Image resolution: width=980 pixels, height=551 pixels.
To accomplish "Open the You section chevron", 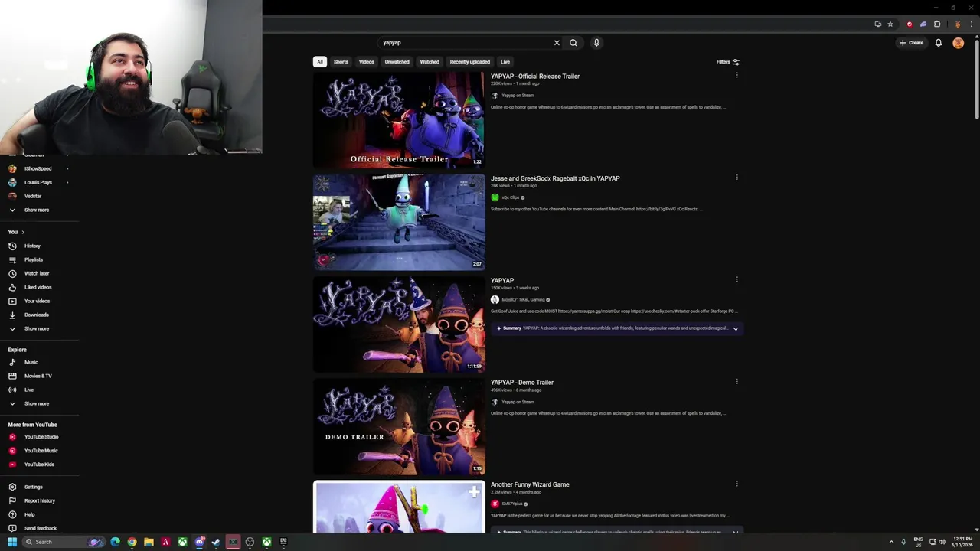I will point(23,232).
